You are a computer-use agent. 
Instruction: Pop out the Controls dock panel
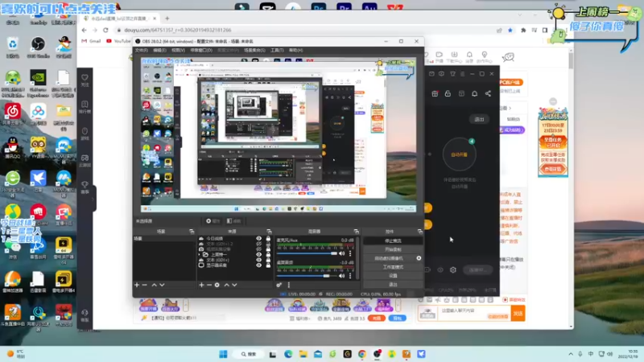[419, 232]
